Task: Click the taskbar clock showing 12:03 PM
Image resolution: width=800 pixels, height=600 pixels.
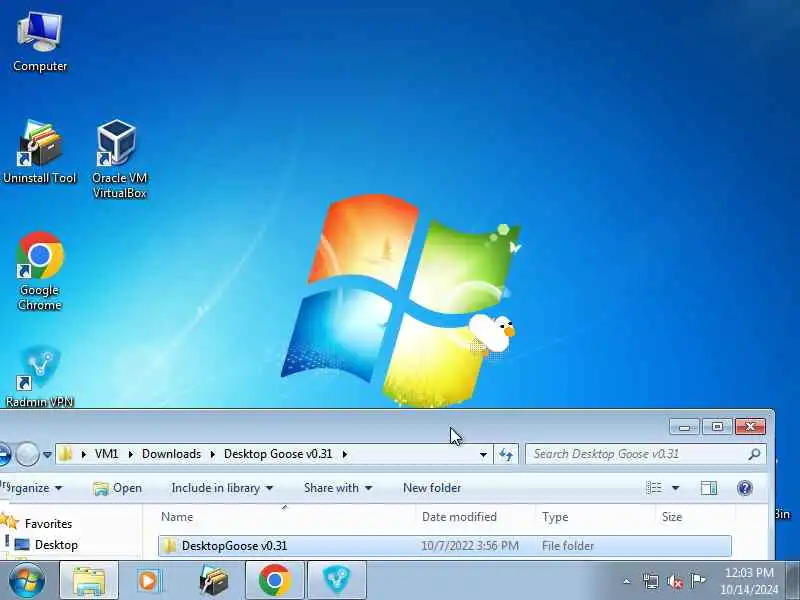Action: 749,581
